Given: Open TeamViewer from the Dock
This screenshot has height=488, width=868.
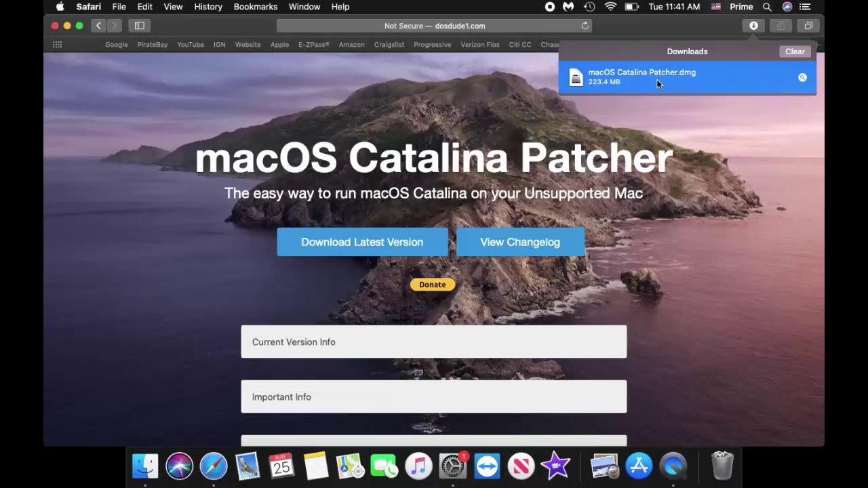Looking at the screenshot, I should click(x=487, y=466).
